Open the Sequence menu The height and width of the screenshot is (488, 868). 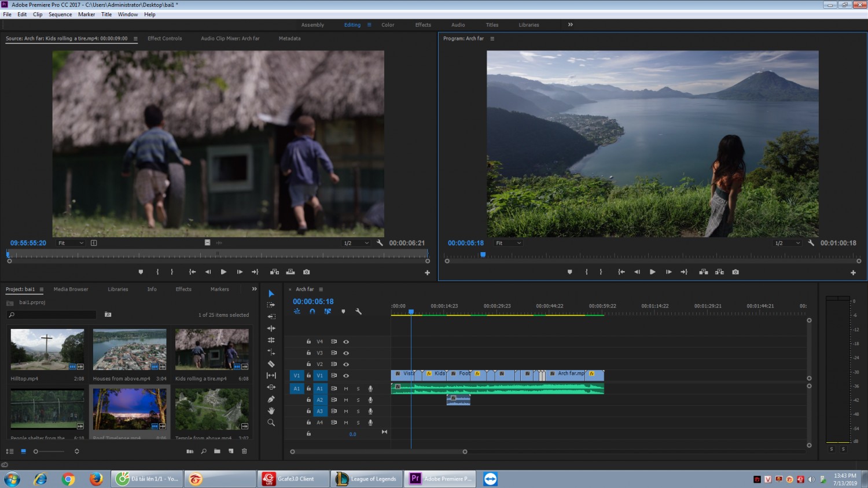[60, 14]
